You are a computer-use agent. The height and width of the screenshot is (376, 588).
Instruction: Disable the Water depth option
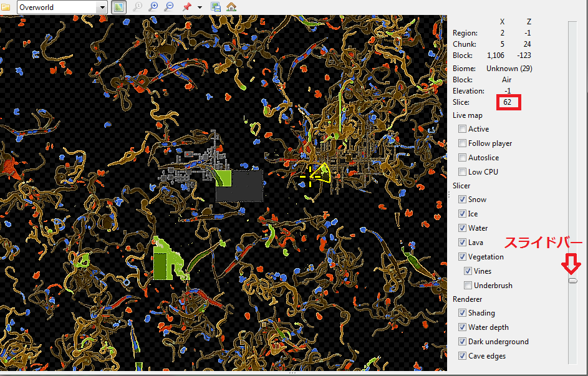point(463,327)
